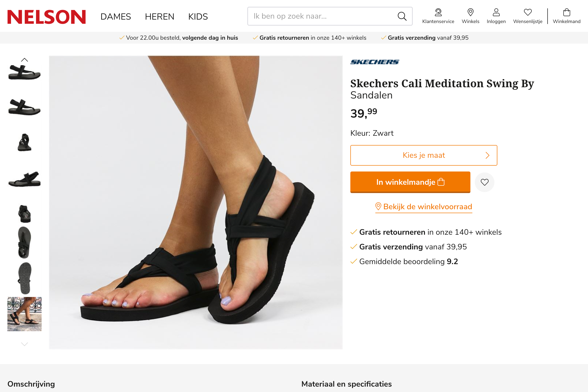
Task: Open the HEREN menu
Action: coord(159,17)
